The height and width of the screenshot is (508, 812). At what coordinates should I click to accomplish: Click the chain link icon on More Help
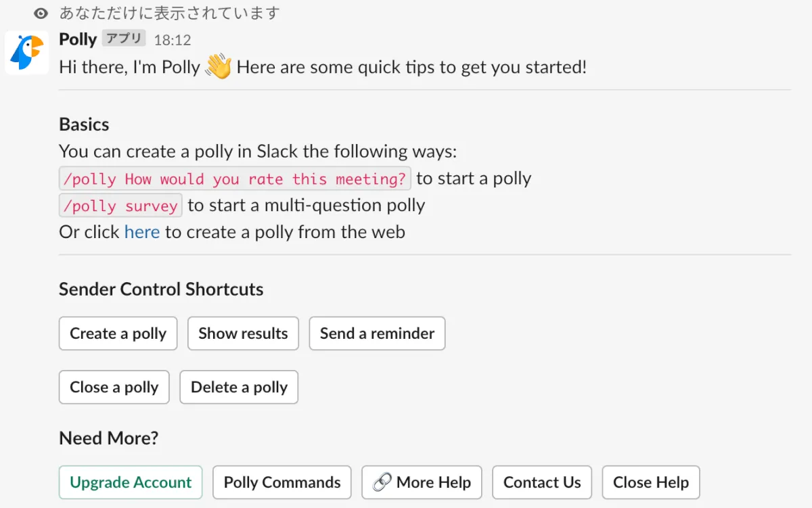[382, 482]
